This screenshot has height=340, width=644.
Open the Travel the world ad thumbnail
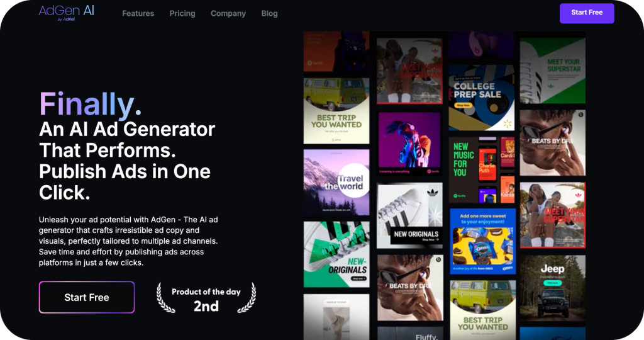[x=336, y=182]
